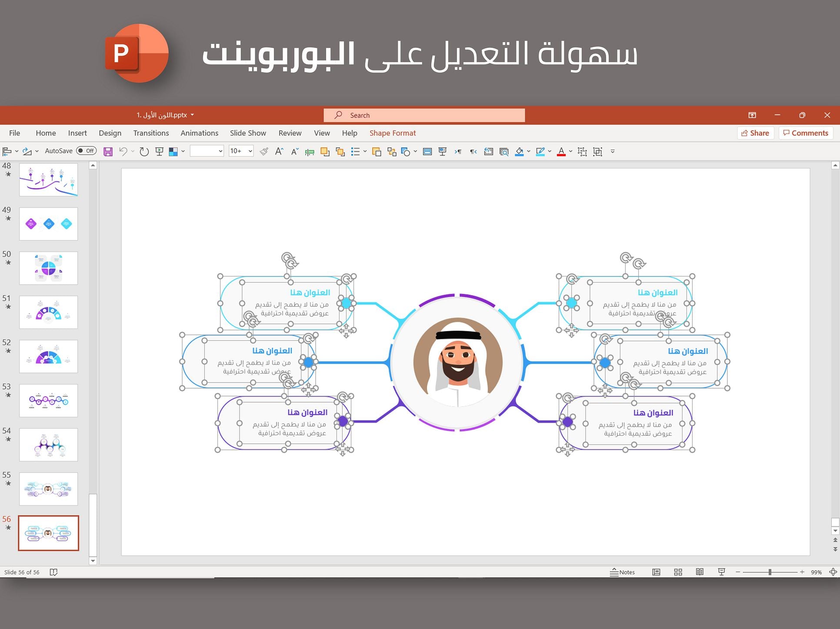The height and width of the screenshot is (629, 840).
Task: Open the Slide Show menu
Action: pyautogui.click(x=247, y=132)
